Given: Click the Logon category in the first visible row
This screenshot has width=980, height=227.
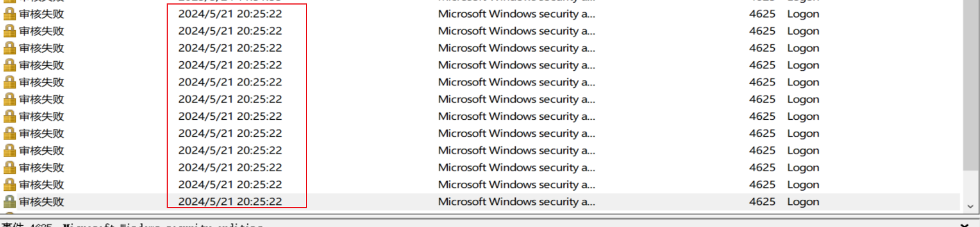Looking at the screenshot, I should [x=803, y=15].
